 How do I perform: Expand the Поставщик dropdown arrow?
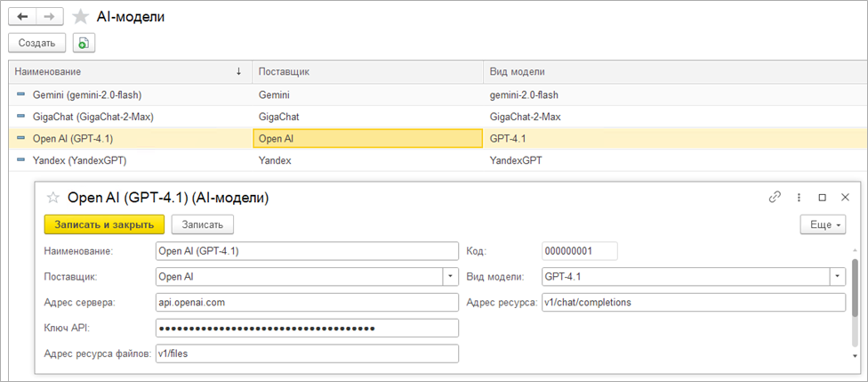pyautogui.click(x=451, y=276)
